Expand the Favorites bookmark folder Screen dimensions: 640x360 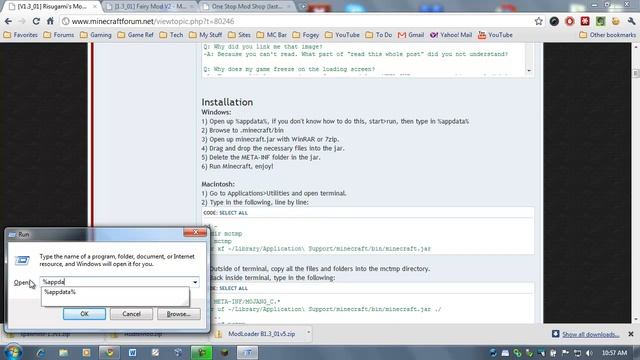tap(20, 35)
